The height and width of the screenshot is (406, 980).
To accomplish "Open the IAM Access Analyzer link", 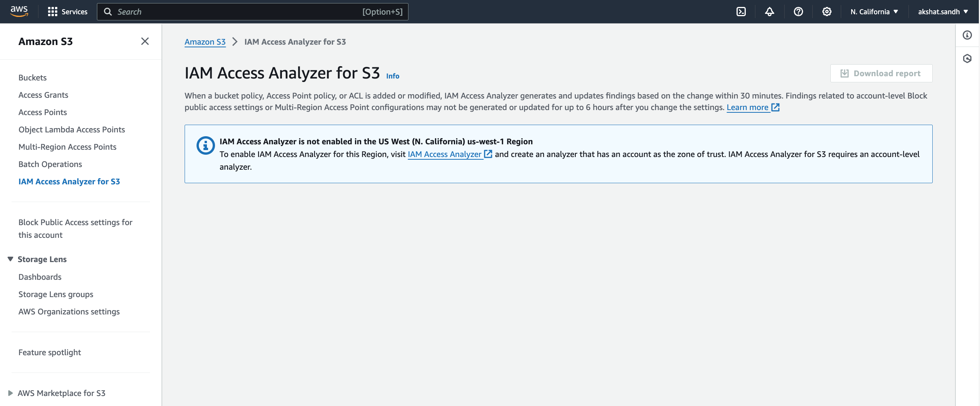I will coord(446,154).
